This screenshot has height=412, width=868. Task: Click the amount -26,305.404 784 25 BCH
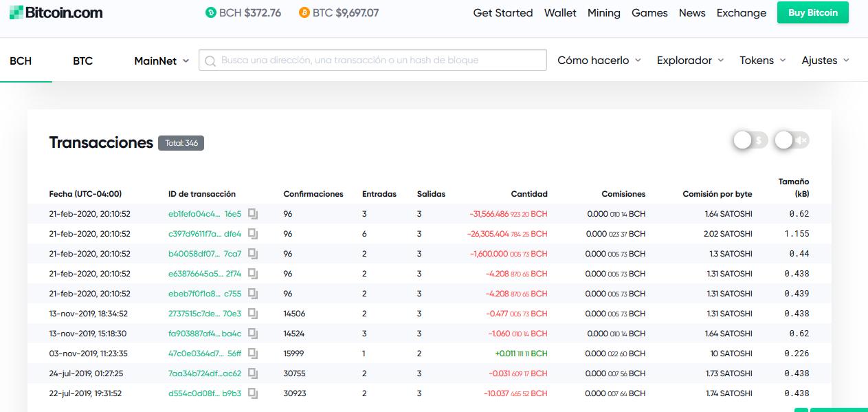[509, 234]
